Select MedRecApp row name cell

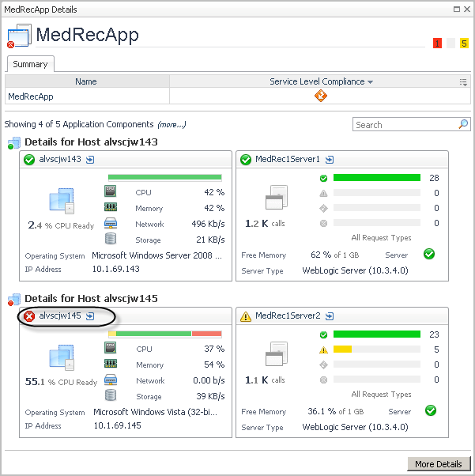tap(87, 96)
